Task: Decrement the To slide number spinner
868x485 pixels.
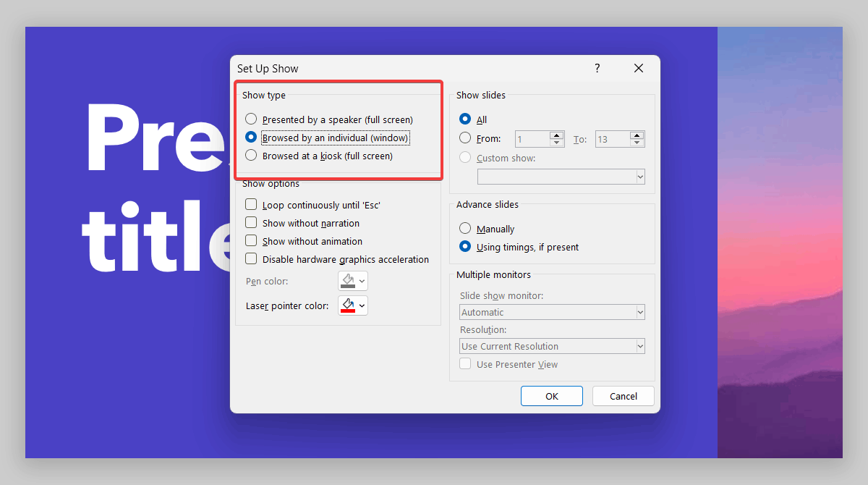Action: tap(636, 142)
